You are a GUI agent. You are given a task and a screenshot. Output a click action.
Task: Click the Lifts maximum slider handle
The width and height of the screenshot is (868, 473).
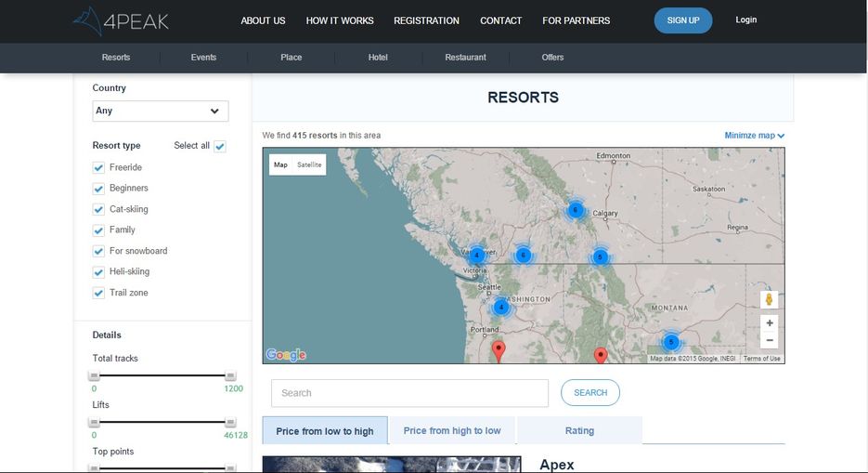(230, 422)
